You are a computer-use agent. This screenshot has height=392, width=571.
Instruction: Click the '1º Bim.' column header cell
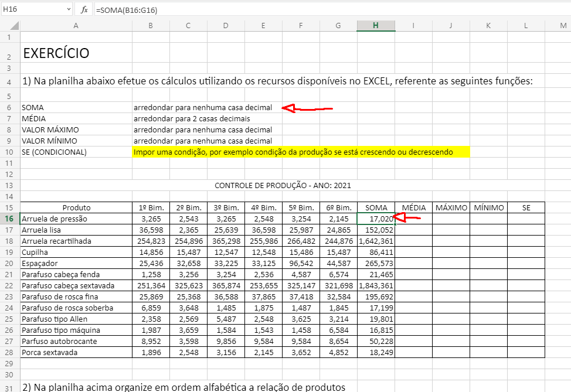coord(151,208)
